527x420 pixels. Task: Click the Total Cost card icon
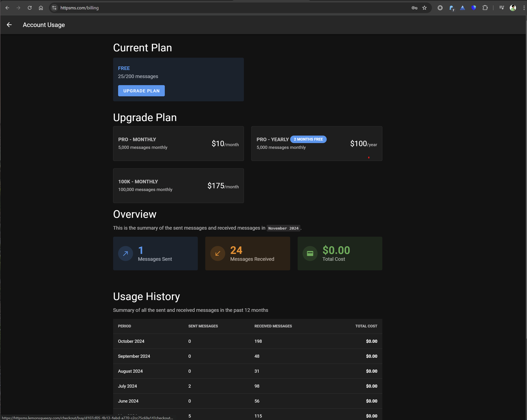310,253
